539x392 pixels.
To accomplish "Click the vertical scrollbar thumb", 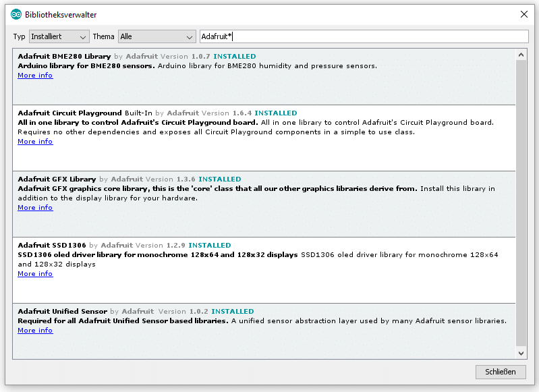I will (521, 203).
